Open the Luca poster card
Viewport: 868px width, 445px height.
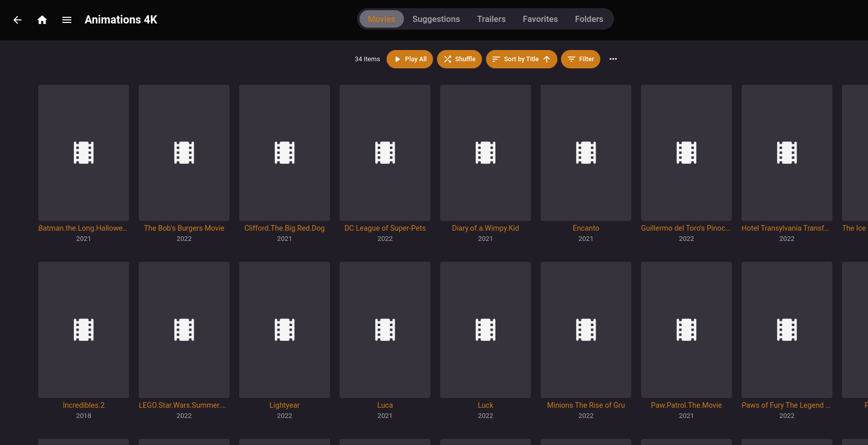385,330
